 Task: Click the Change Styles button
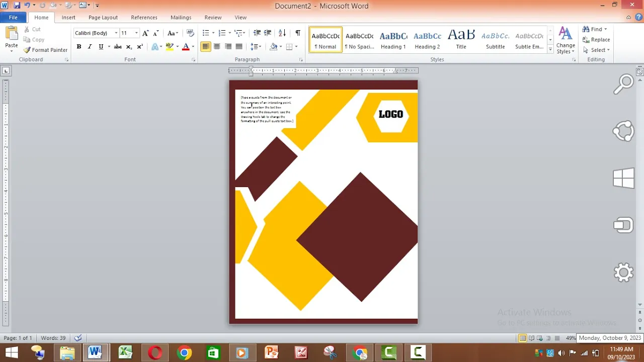566,40
